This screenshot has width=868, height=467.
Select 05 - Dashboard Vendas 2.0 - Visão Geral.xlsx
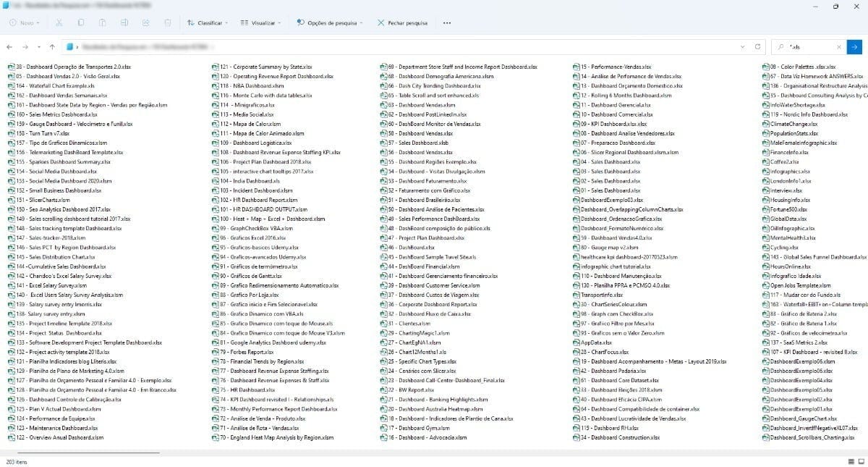(64, 76)
